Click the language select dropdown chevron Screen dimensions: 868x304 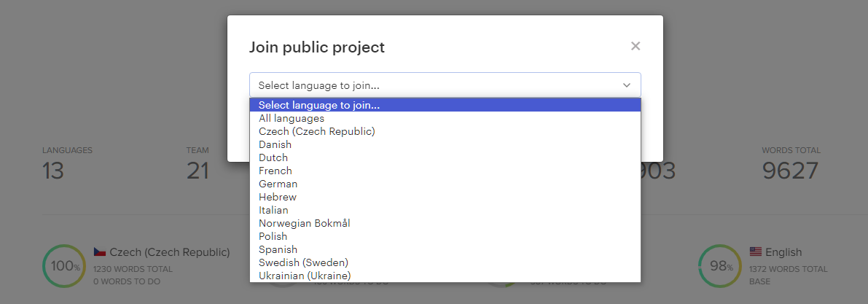click(626, 85)
